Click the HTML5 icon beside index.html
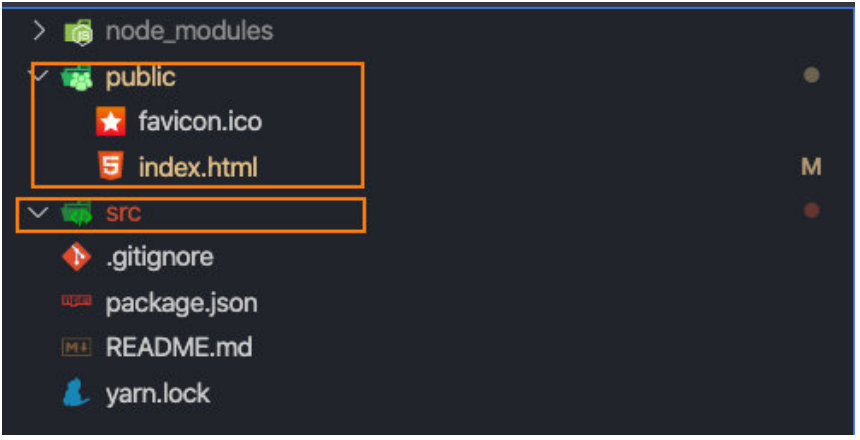The image size is (860, 440). point(110,167)
